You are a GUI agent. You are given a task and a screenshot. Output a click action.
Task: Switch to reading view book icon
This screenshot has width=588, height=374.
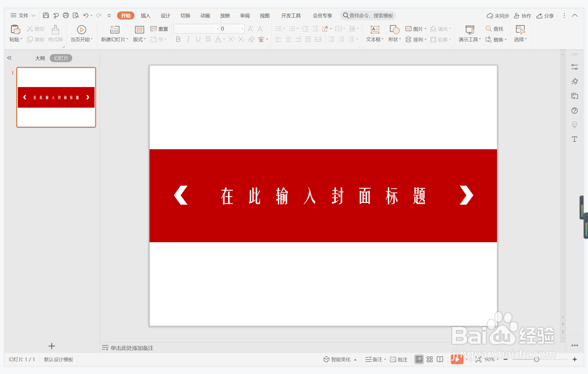pos(440,359)
